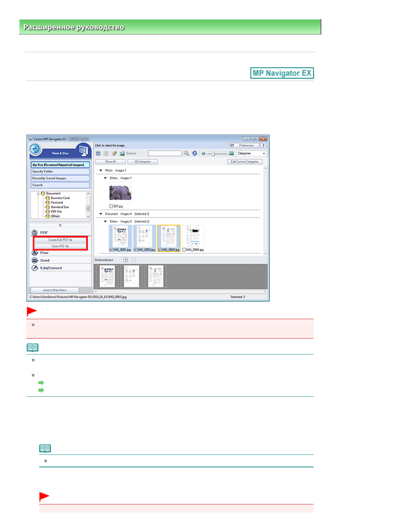This screenshot has width=411, height=532.
Task: Collapse the Document Images:4 group
Action: pos(101,214)
